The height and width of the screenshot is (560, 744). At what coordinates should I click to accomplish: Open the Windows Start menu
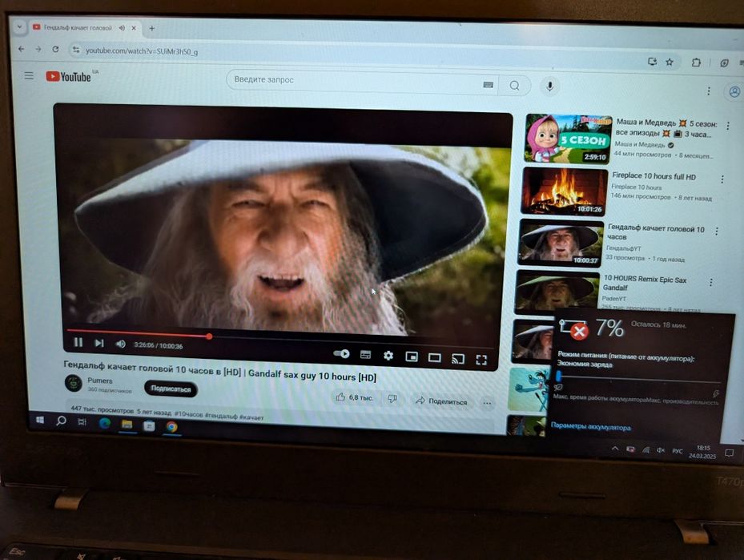40,420
